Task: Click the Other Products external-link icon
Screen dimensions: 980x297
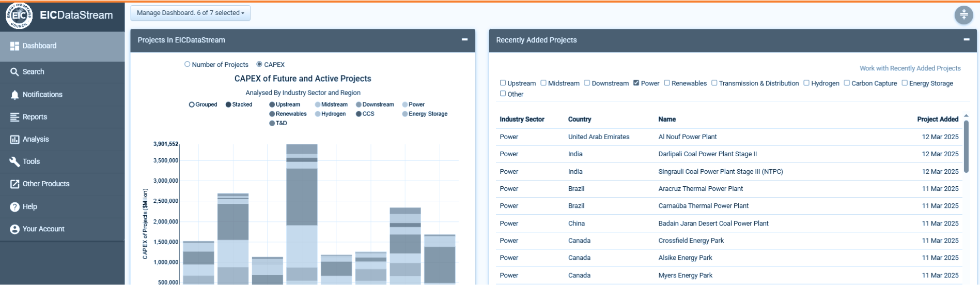Action: [14, 184]
